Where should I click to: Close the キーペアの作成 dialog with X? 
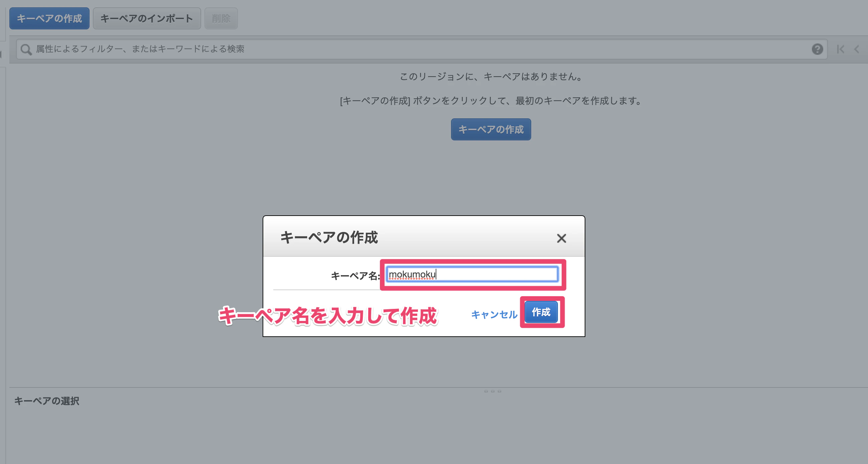click(x=561, y=238)
